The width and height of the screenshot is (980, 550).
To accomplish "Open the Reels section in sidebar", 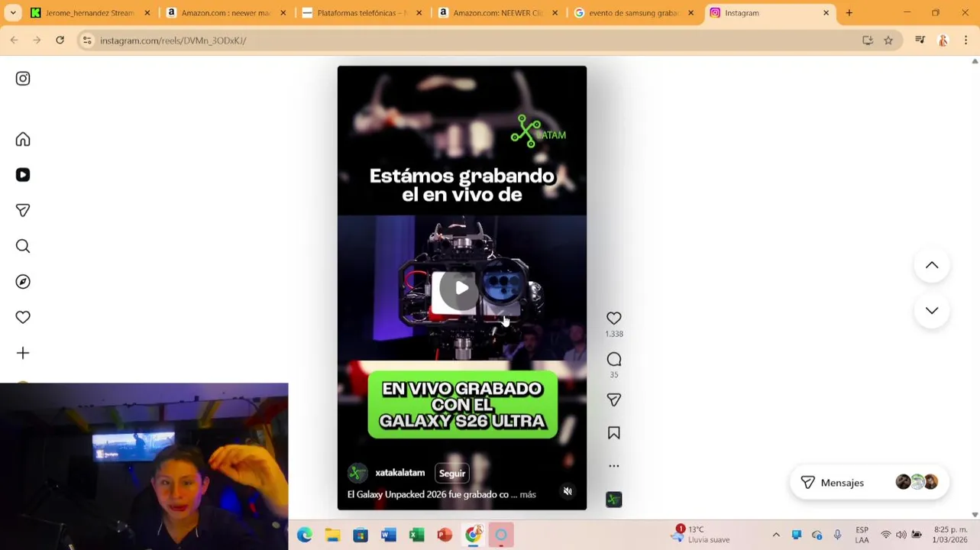I will 23,175.
